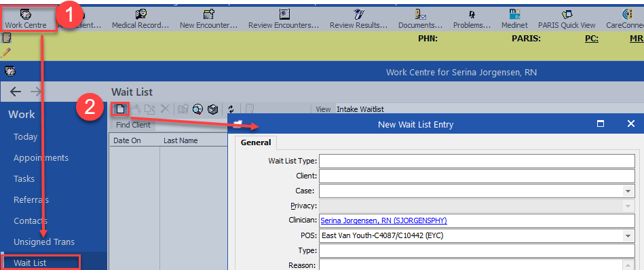Click the Work Centre gauge icon in blue bar

click(10, 71)
